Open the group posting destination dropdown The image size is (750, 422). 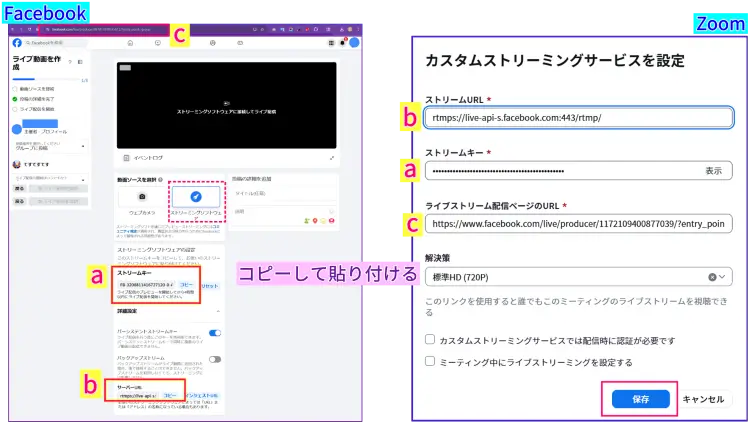[83, 147]
